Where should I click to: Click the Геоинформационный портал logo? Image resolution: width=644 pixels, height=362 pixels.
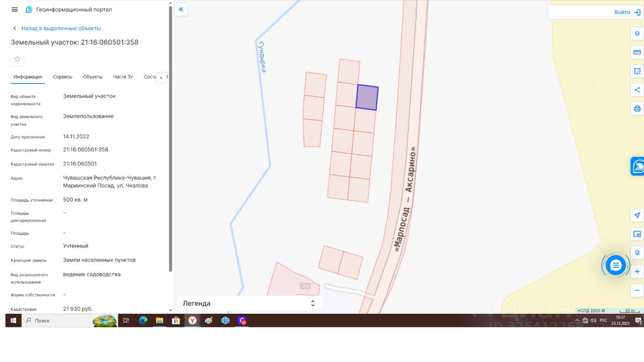tap(68, 10)
